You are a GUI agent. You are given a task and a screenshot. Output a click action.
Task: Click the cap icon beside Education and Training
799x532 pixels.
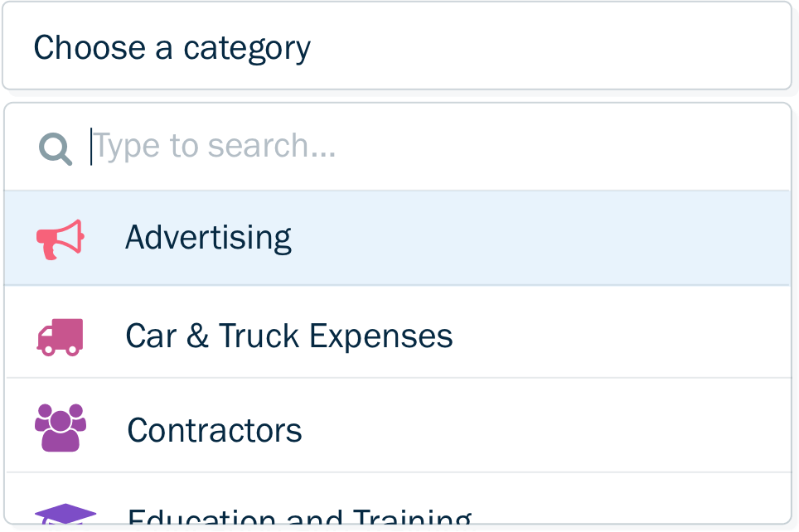pyautogui.click(x=65, y=514)
